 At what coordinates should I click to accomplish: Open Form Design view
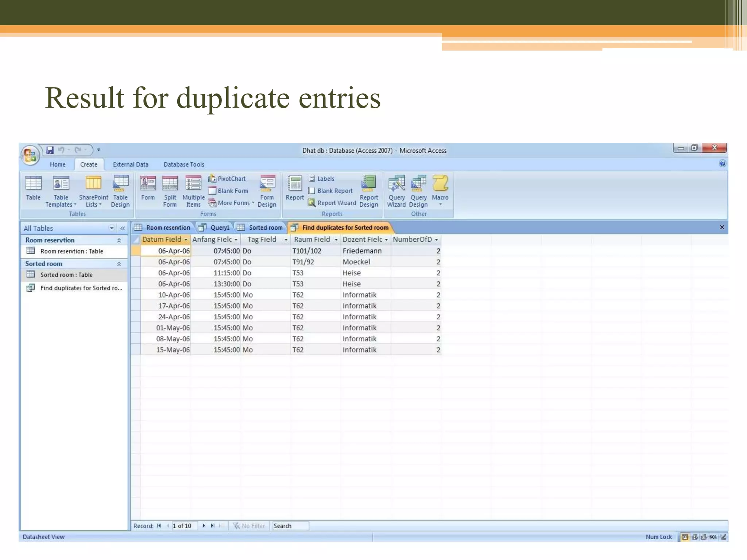pyautogui.click(x=267, y=191)
